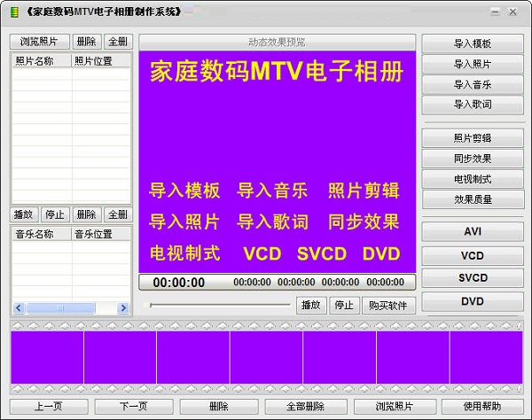Click the bottom 浏览照片 button
Viewport: 532px width, 420px height.
coord(395,406)
